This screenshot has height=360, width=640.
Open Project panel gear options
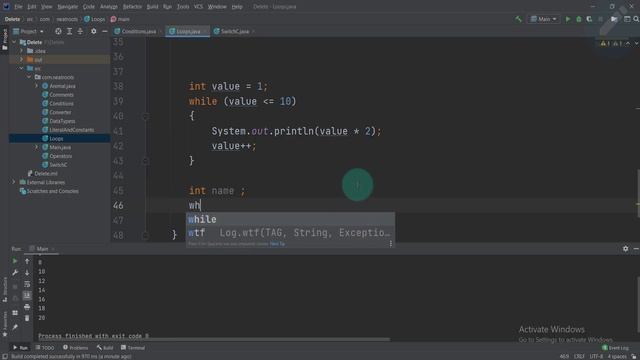(93, 31)
